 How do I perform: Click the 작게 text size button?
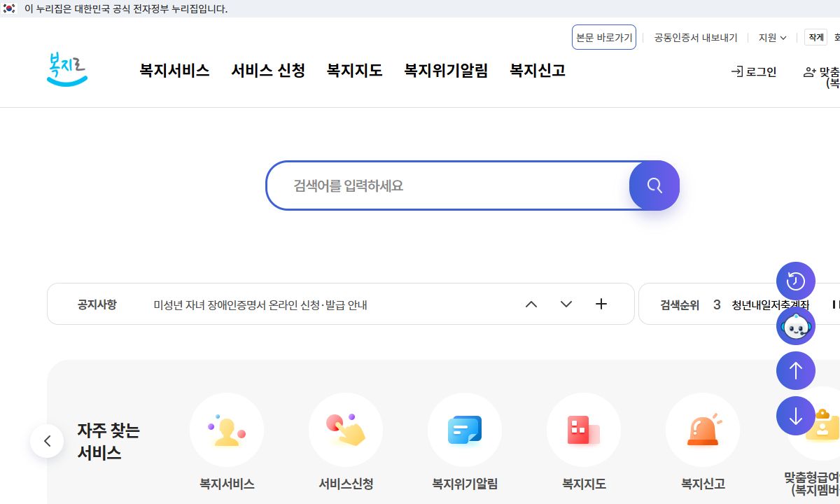816,37
